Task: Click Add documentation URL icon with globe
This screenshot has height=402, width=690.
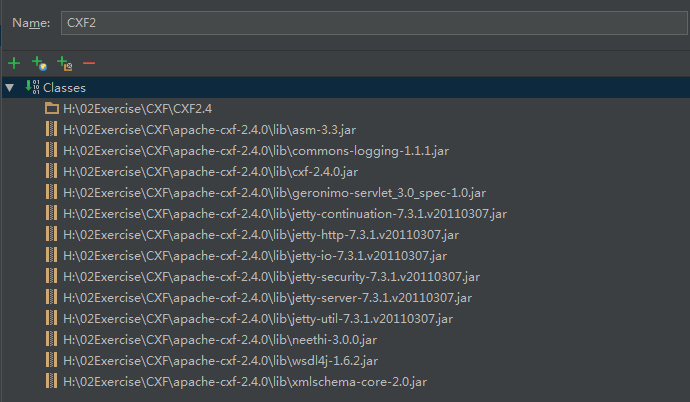Action: pyautogui.click(x=40, y=63)
